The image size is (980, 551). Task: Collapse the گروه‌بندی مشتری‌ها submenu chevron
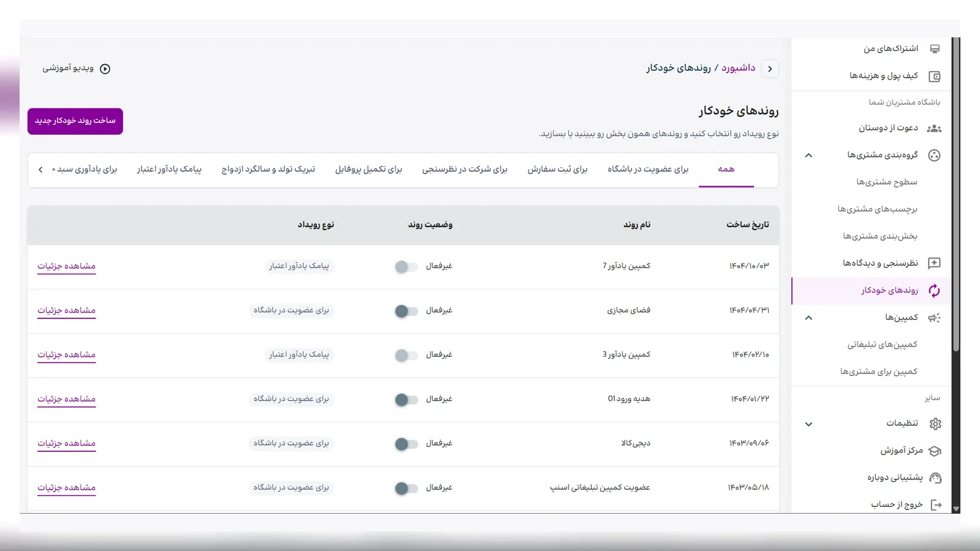(x=809, y=156)
